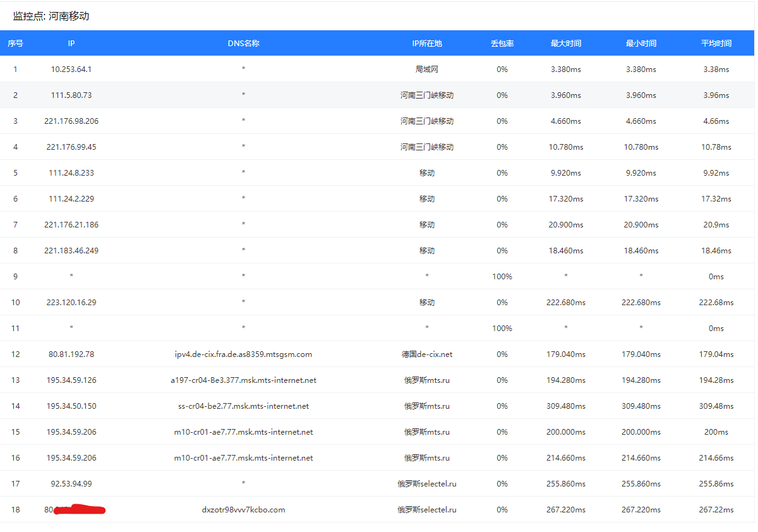Click DNS name a197-cr04-Be3.377.msk.mts-internet.net
Image resolution: width=758 pixels, height=532 pixels.
[x=244, y=380]
